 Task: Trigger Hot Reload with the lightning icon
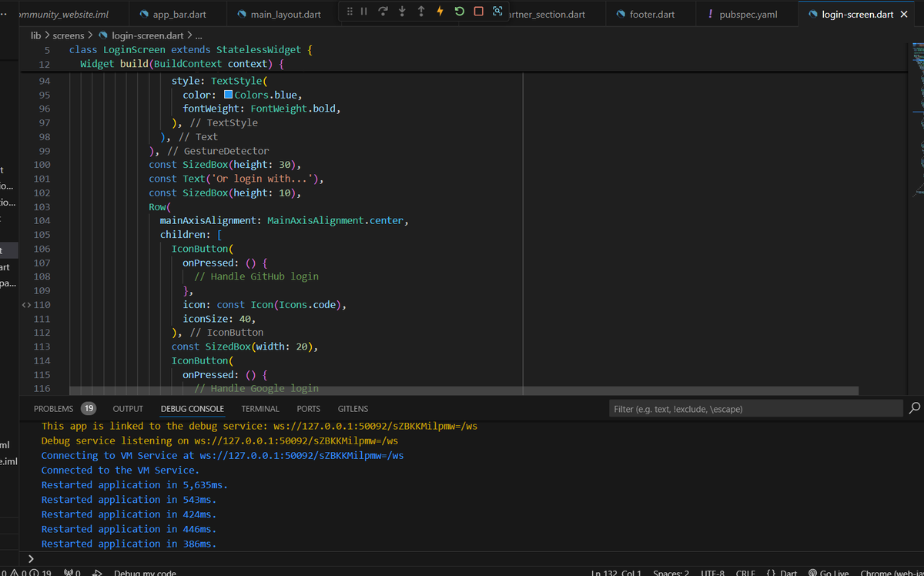click(x=440, y=12)
